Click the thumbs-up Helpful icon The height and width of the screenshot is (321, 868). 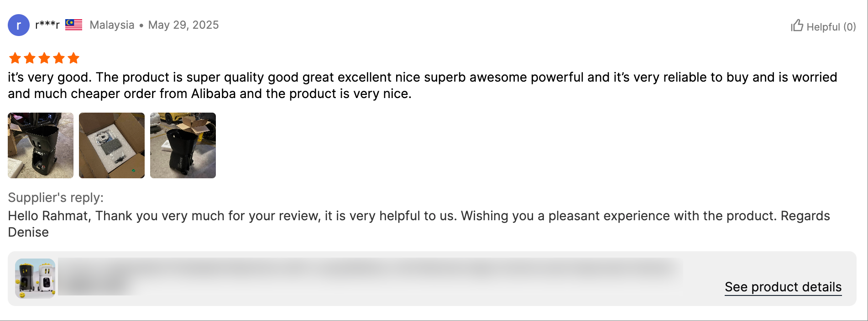[x=797, y=26]
